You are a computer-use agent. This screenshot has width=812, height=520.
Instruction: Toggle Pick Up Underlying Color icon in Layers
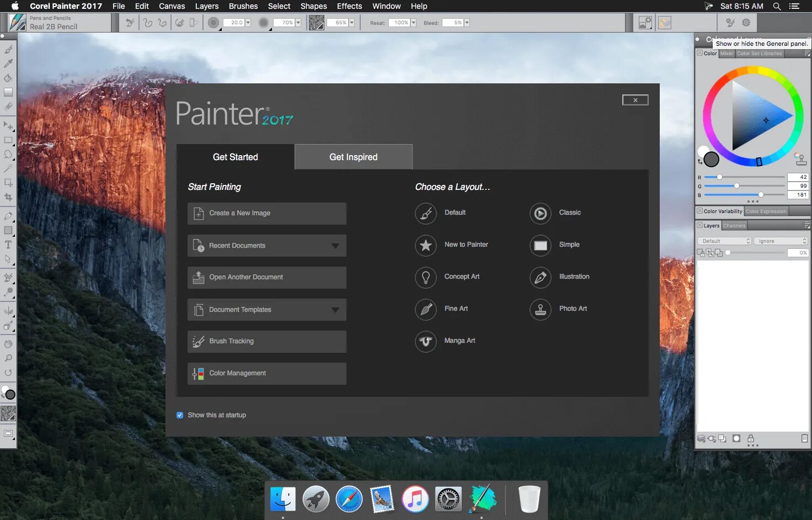click(x=710, y=253)
